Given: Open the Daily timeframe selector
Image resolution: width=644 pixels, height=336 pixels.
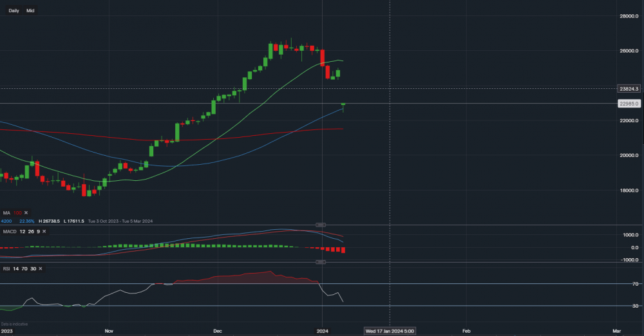Looking at the screenshot, I should coord(14,11).
